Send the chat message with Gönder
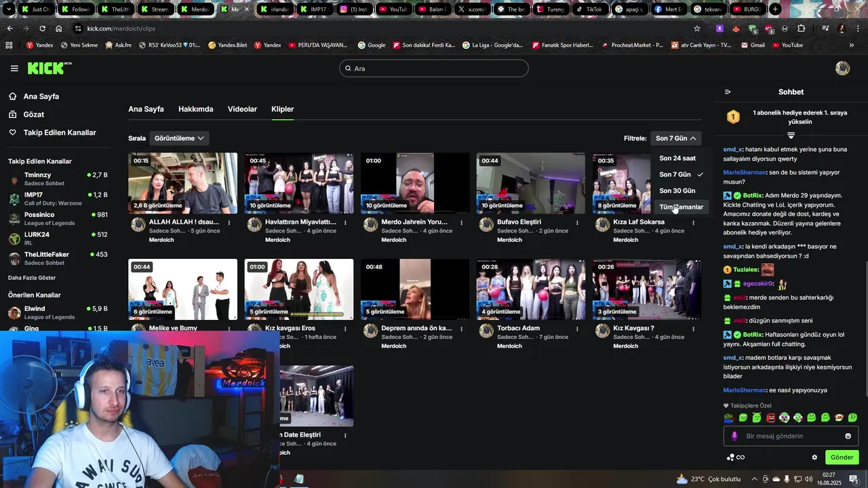 [x=842, y=457]
